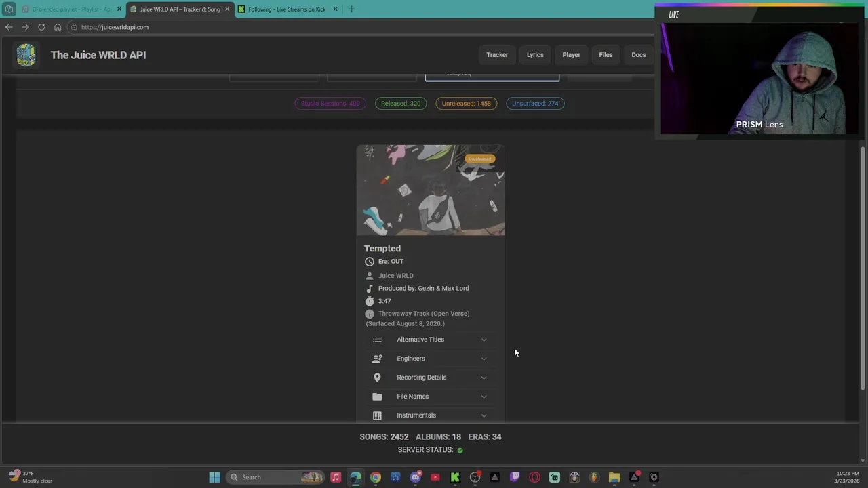Click the folder icon beside File Names
868x488 pixels.
[x=377, y=396]
